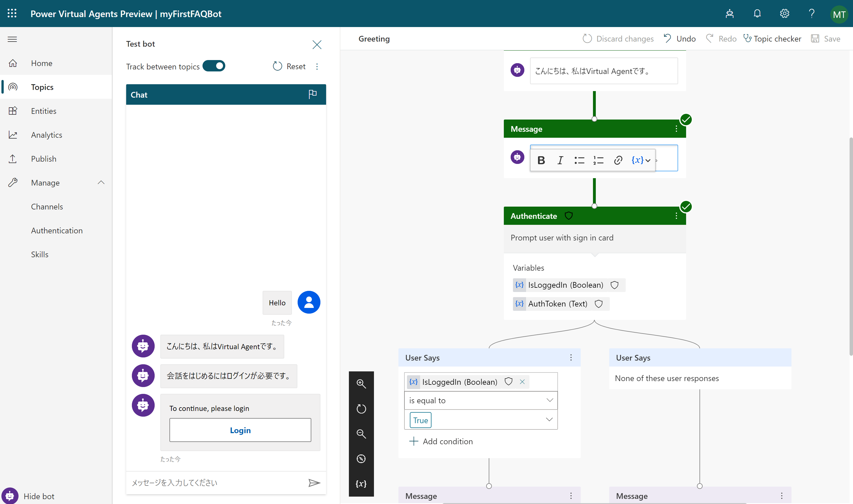Click the test bot icon in header

730,14
